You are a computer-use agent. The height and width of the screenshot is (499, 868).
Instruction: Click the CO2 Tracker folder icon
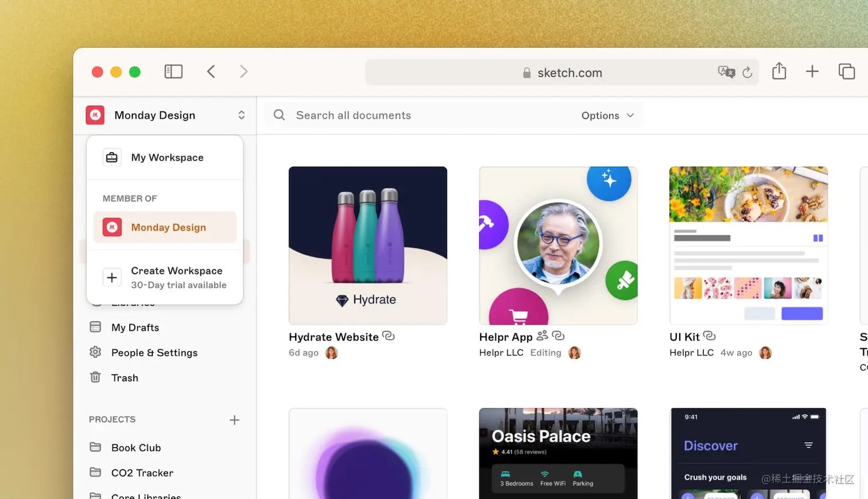(95, 472)
